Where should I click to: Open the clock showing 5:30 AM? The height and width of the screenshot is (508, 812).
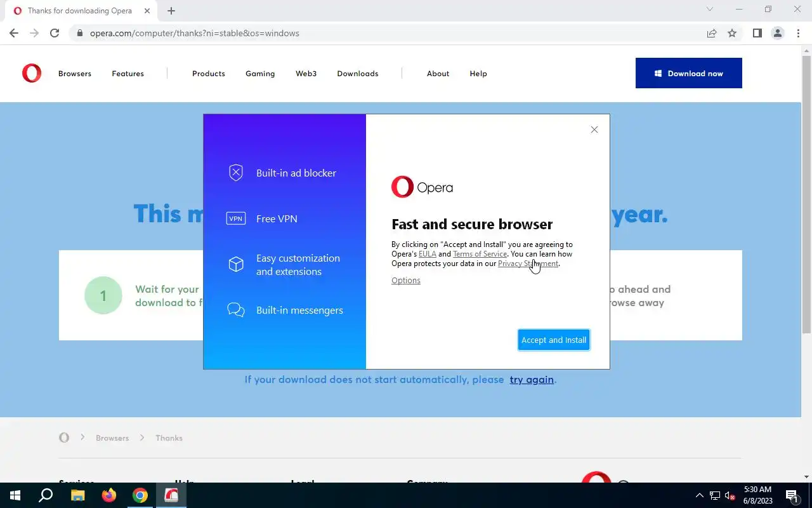point(757,495)
